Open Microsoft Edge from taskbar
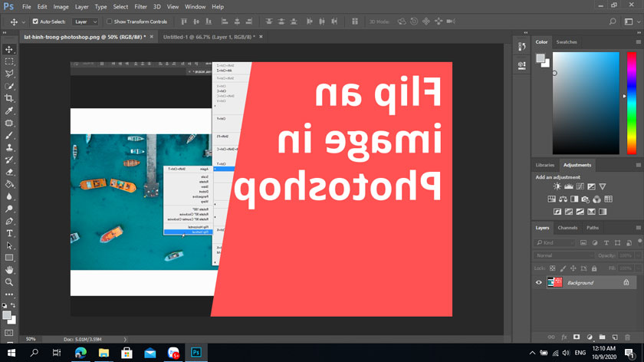644x362 pixels. pos(81,353)
